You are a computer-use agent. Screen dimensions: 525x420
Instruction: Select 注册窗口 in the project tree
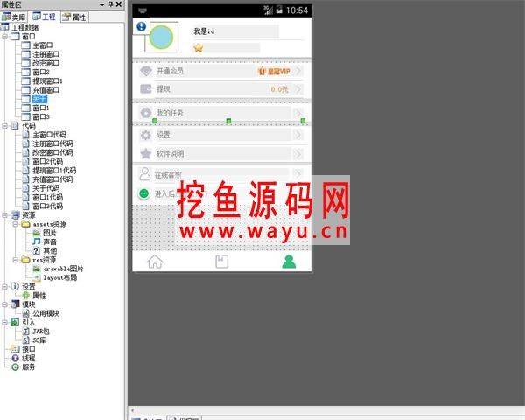[45, 54]
